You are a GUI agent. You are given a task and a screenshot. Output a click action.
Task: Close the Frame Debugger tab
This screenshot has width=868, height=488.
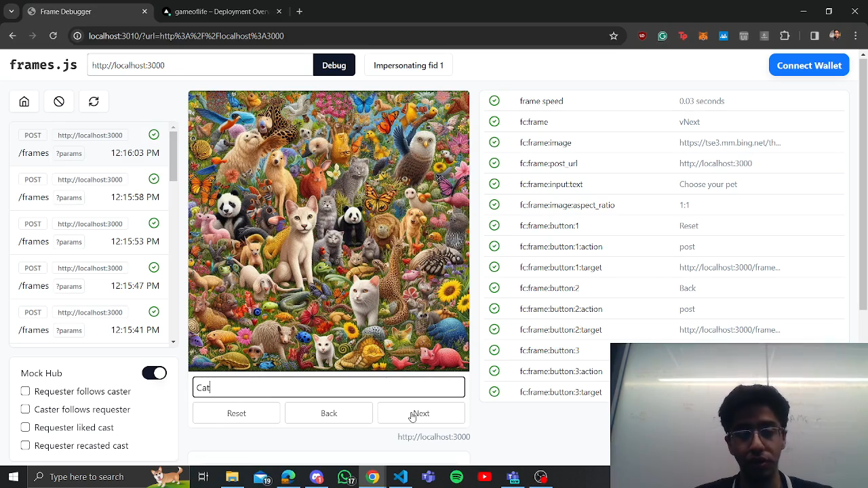click(x=144, y=12)
